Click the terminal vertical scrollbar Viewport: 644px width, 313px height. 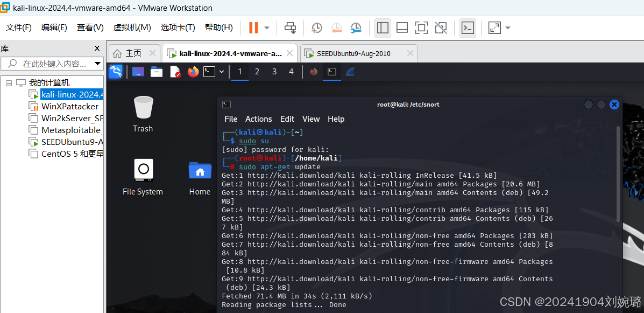[x=619, y=173]
